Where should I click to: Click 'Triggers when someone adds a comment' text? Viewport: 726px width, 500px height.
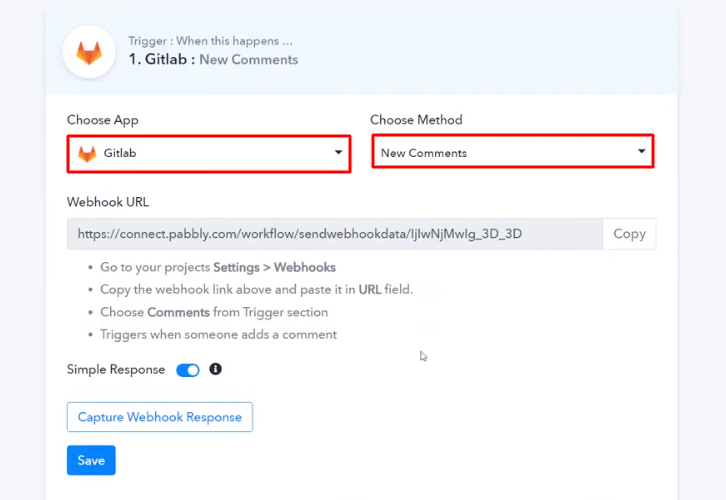pyautogui.click(x=219, y=335)
